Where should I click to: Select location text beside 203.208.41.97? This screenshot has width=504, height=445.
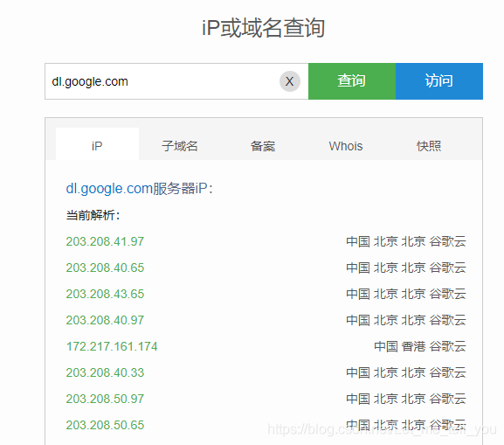point(406,241)
